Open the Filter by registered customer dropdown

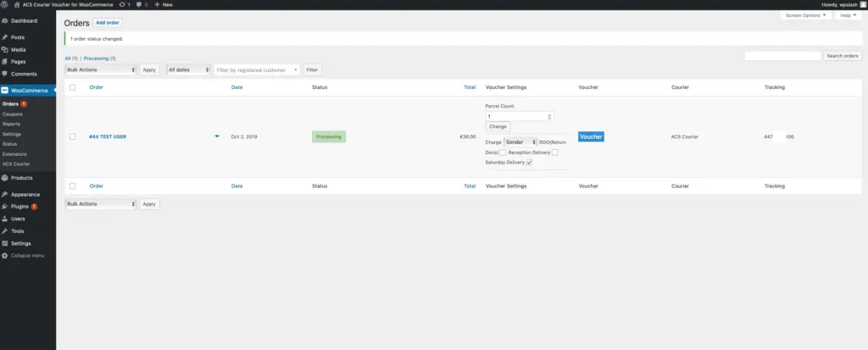pos(257,69)
